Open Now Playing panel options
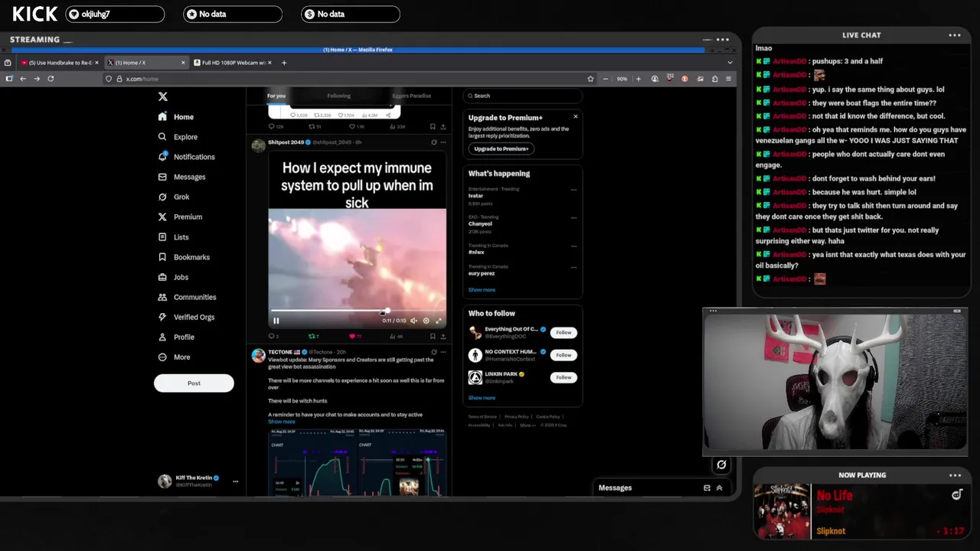The image size is (980, 551). click(x=955, y=475)
